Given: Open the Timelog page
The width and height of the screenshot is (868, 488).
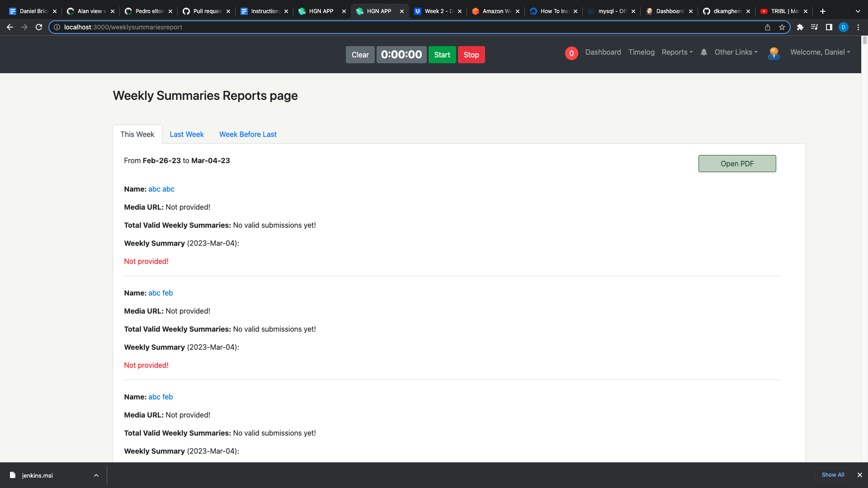Looking at the screenshot, I should click(x=642, y=52).
